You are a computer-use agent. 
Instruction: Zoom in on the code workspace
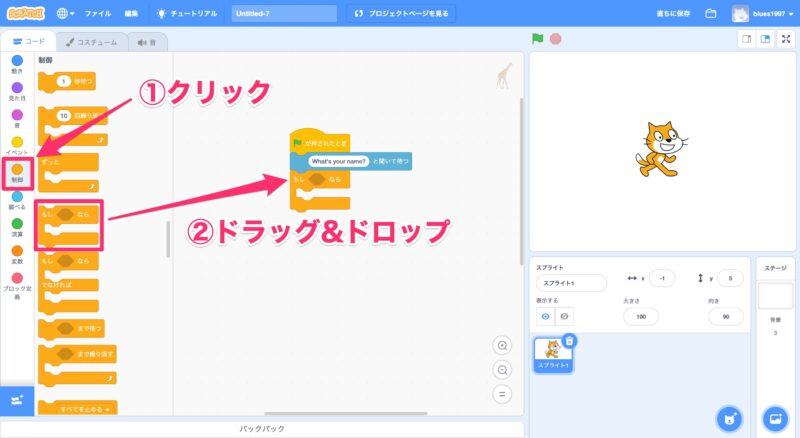pyautogui.click(x=502, y=345)
